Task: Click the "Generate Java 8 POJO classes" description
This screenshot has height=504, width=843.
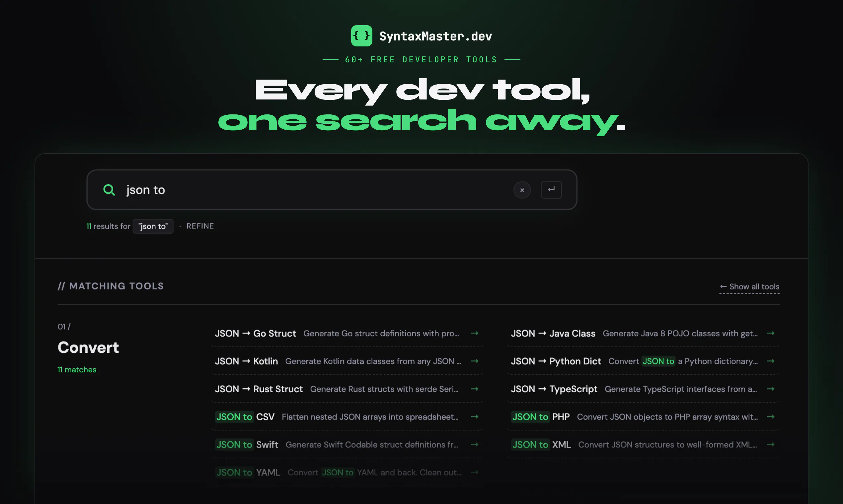Action: click(x=680, y=334)
